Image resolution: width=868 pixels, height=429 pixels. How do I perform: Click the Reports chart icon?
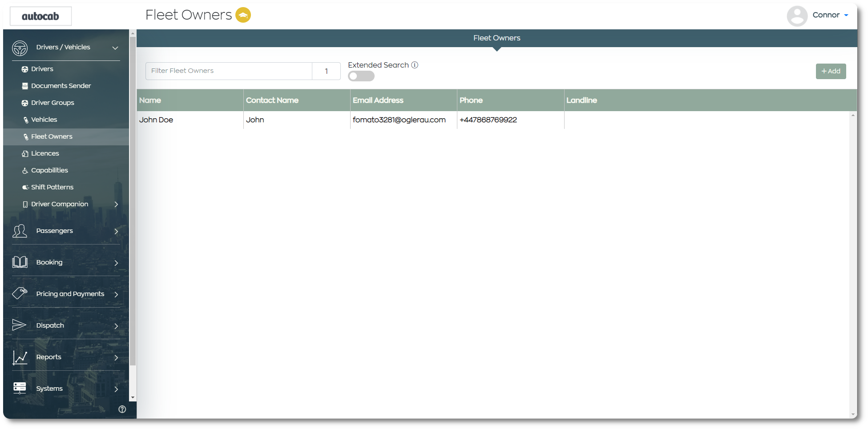[20, 357]
